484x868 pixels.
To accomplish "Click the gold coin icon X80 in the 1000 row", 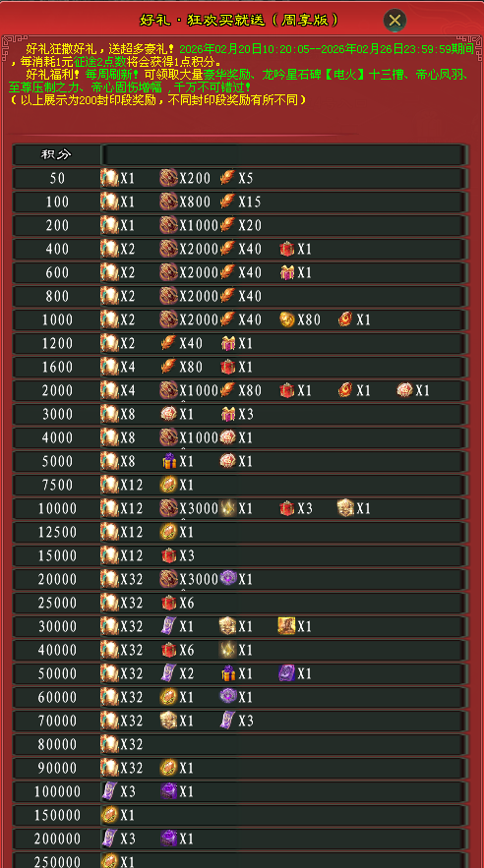I will (x=287, y=319).
